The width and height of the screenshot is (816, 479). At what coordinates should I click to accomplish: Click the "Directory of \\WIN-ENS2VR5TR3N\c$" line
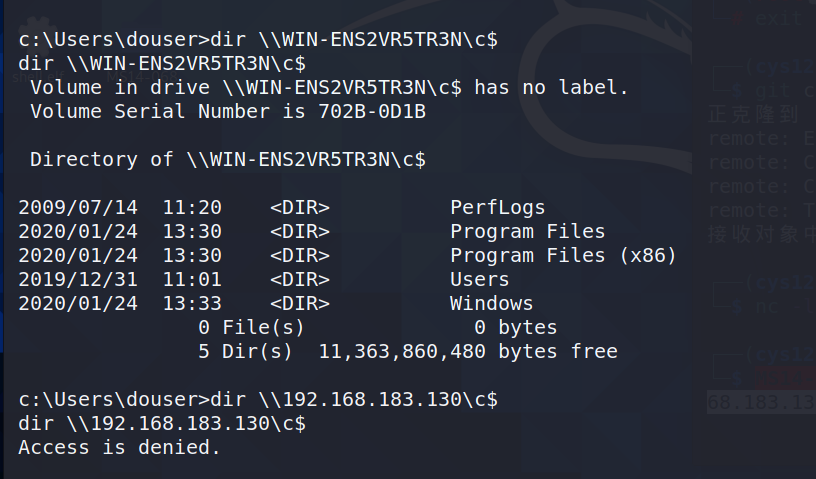pos(228,160)
